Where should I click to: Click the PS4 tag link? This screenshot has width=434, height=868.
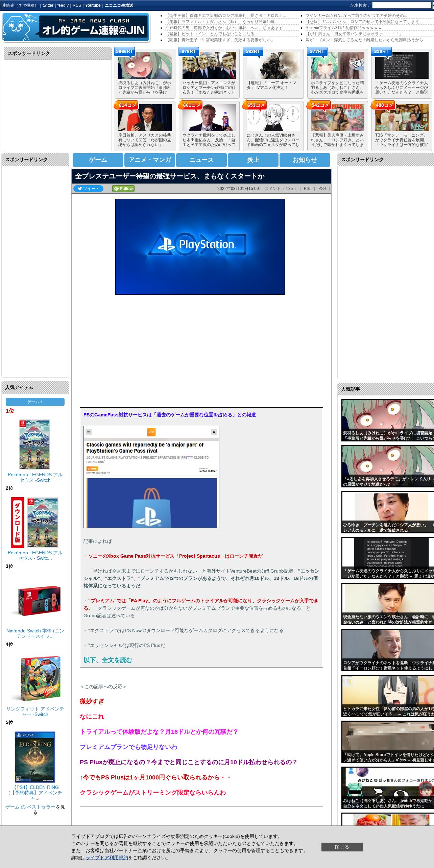coord(322,189)
